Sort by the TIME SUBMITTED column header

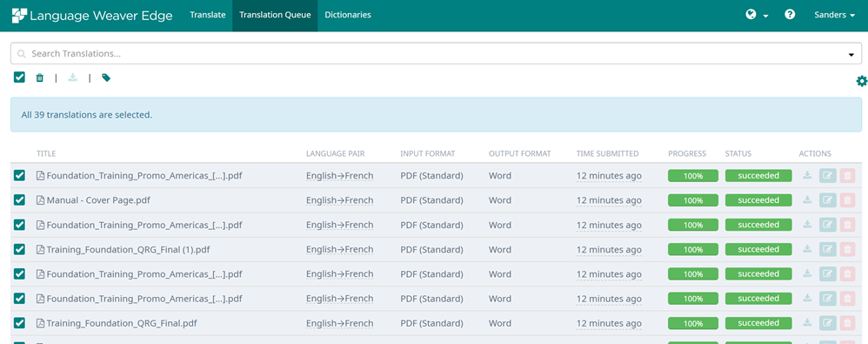click(607, 153)
